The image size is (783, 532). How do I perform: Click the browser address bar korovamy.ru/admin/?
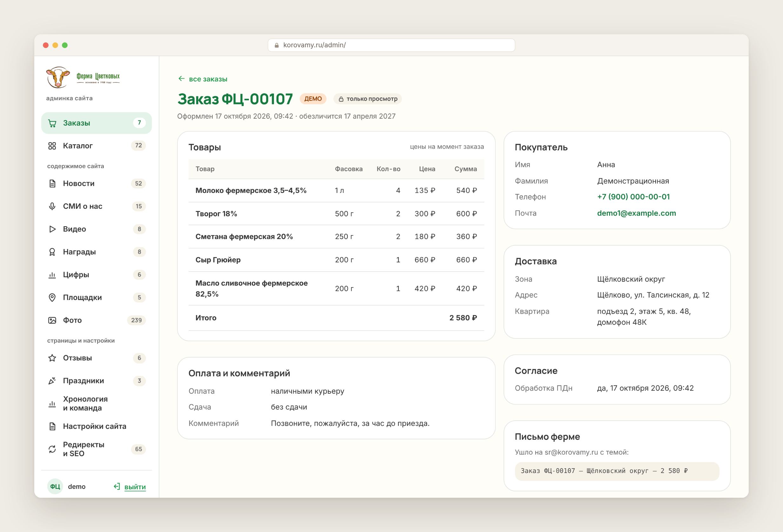click(x=391, y=45)
